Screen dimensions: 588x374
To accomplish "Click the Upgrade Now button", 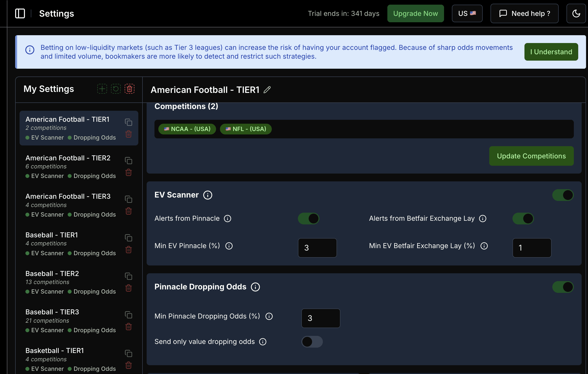I will (415, 13).
